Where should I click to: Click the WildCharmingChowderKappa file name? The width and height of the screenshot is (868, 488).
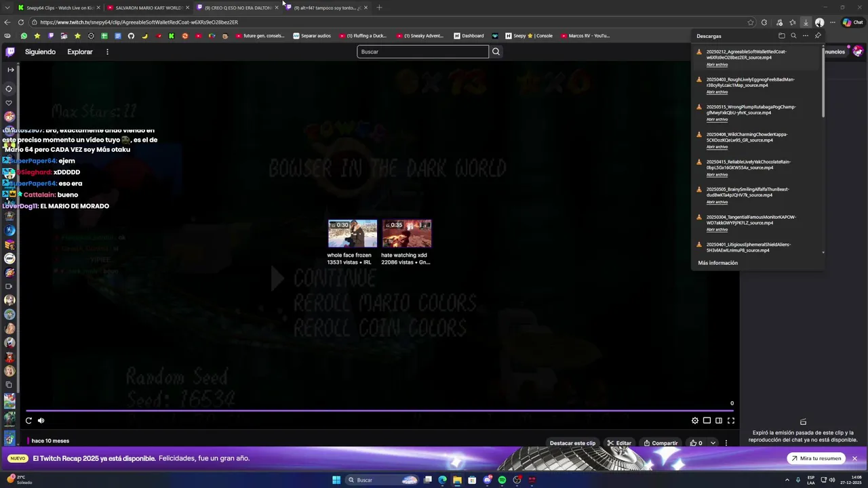[747, 137]
